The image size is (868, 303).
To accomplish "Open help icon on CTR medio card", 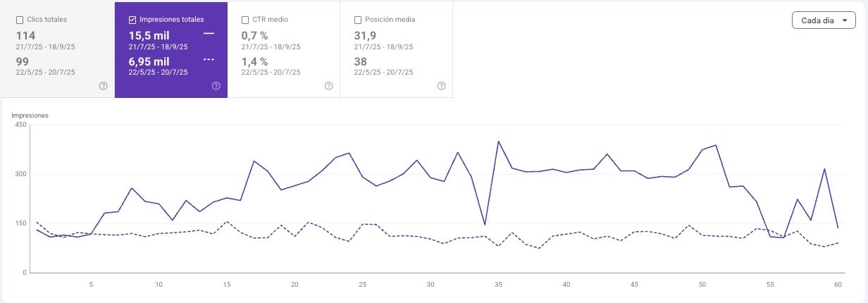I will click(x=329, y=86).
